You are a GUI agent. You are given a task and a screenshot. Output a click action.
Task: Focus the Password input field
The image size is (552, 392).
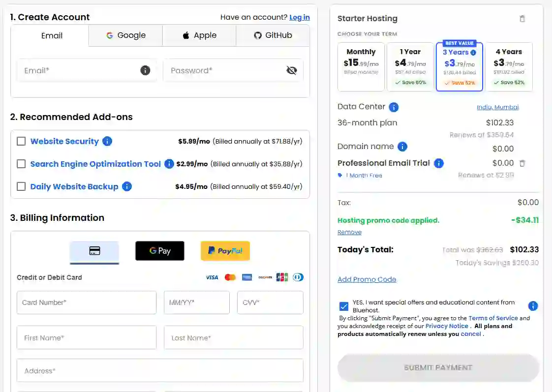coord(233,70)
